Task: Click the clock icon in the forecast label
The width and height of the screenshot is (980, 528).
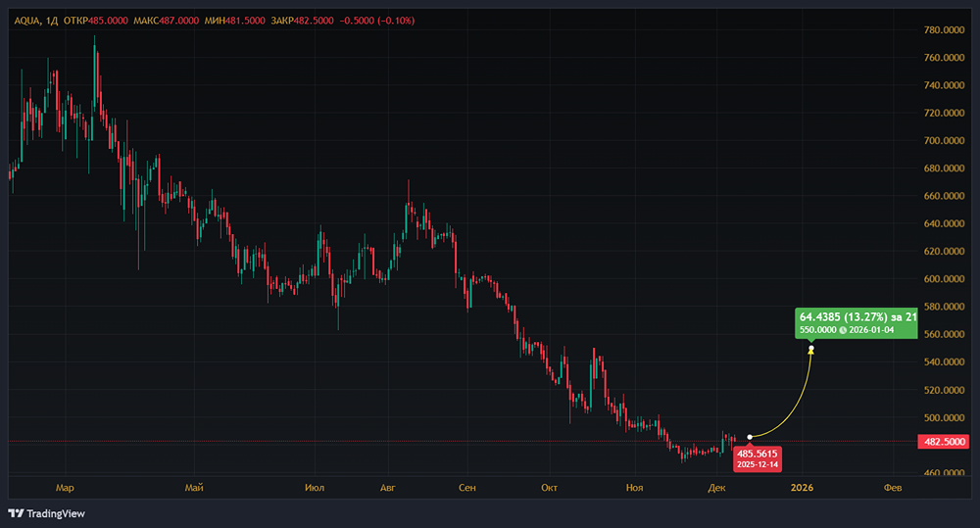Action: pos(843,330)
